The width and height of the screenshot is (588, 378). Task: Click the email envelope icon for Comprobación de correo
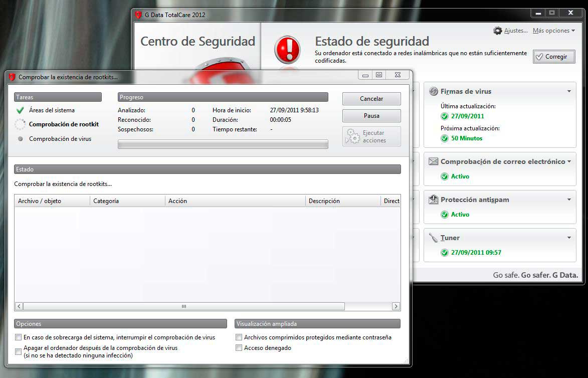pos(433,162)
